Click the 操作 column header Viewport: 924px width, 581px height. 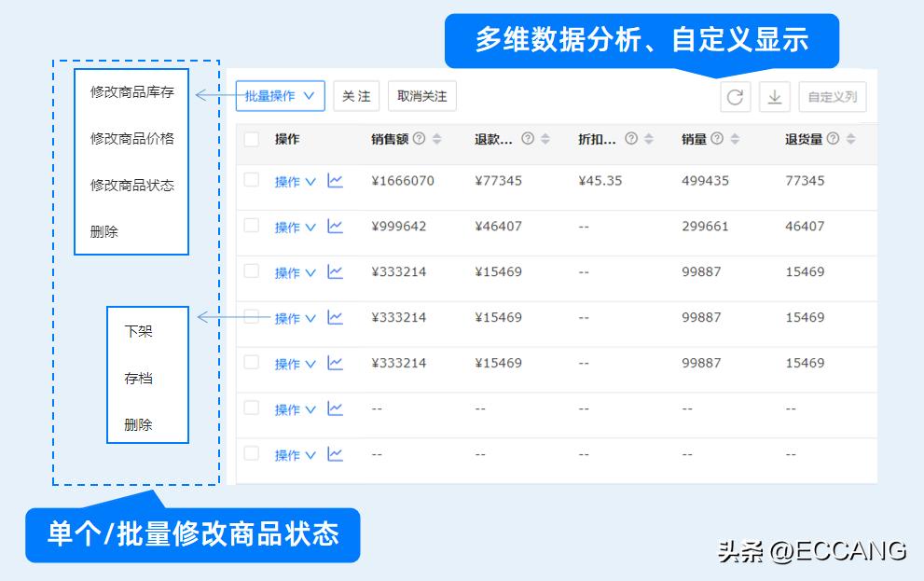[x=287, y=139]
